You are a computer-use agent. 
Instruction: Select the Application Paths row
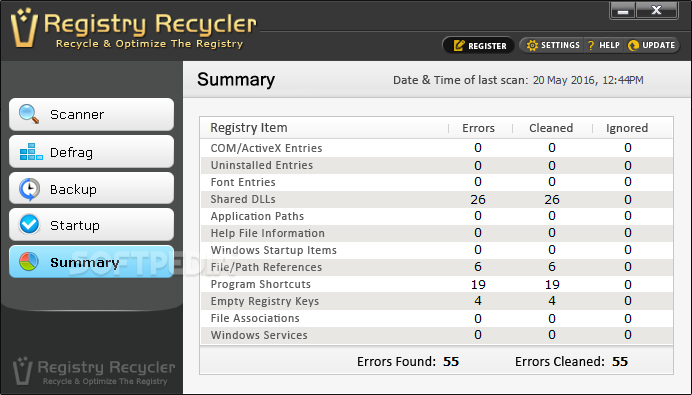click(436, 216)
